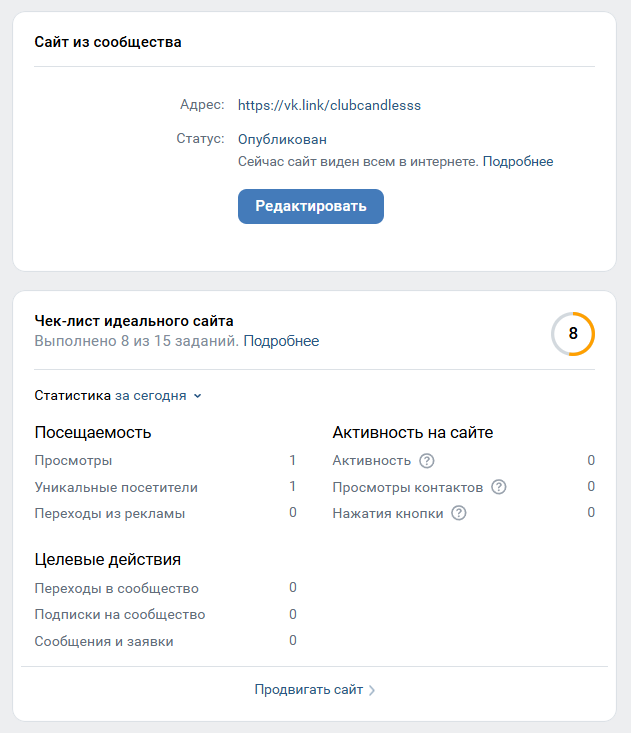
Task: Click the Опубликован status text
Action: point(282,139)
